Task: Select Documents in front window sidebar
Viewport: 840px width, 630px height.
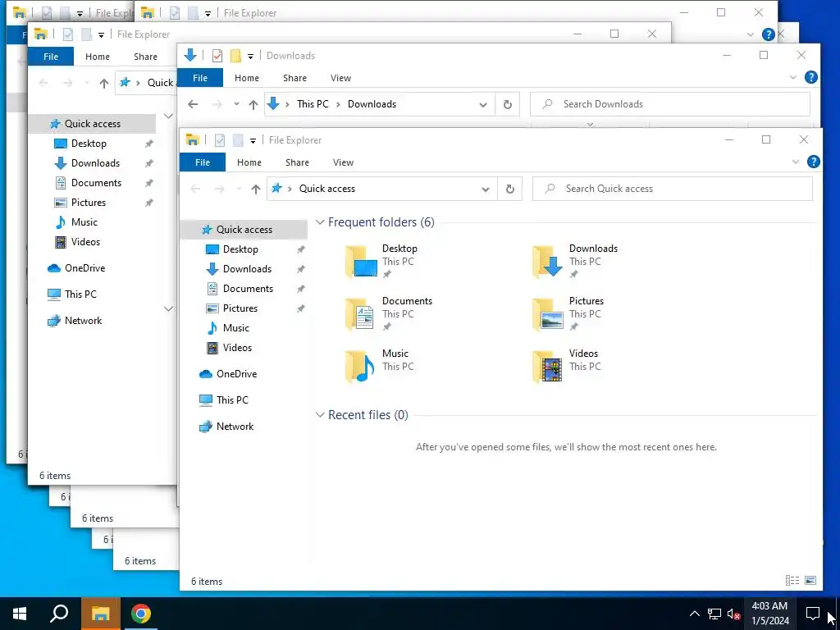Action: 248,289
